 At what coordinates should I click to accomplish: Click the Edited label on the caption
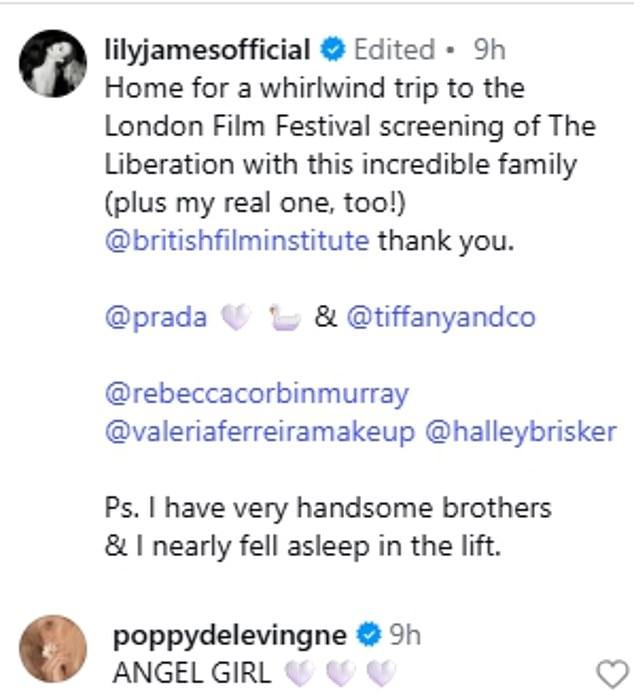coord(394,49)
